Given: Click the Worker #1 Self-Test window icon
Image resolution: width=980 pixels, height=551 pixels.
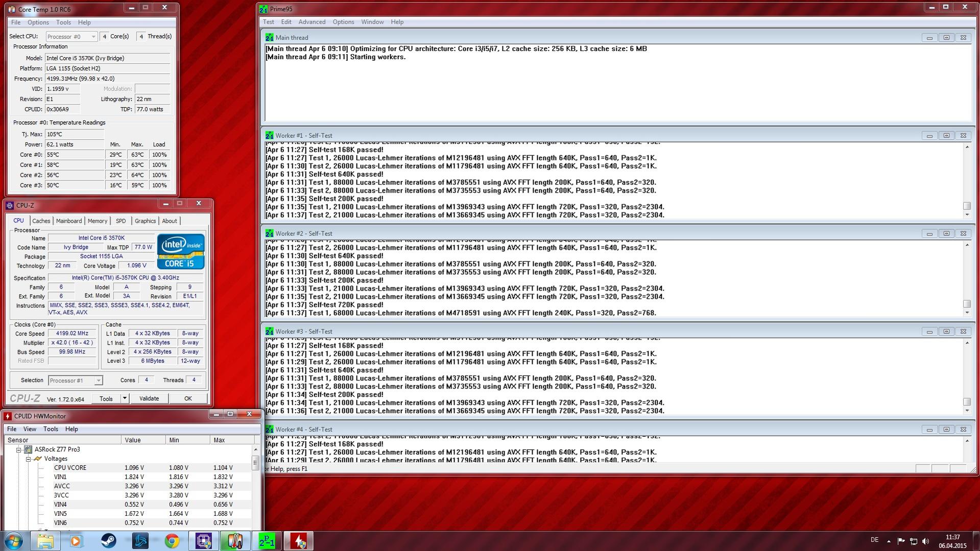Looking at the screenshot, I should coord(269,135).
